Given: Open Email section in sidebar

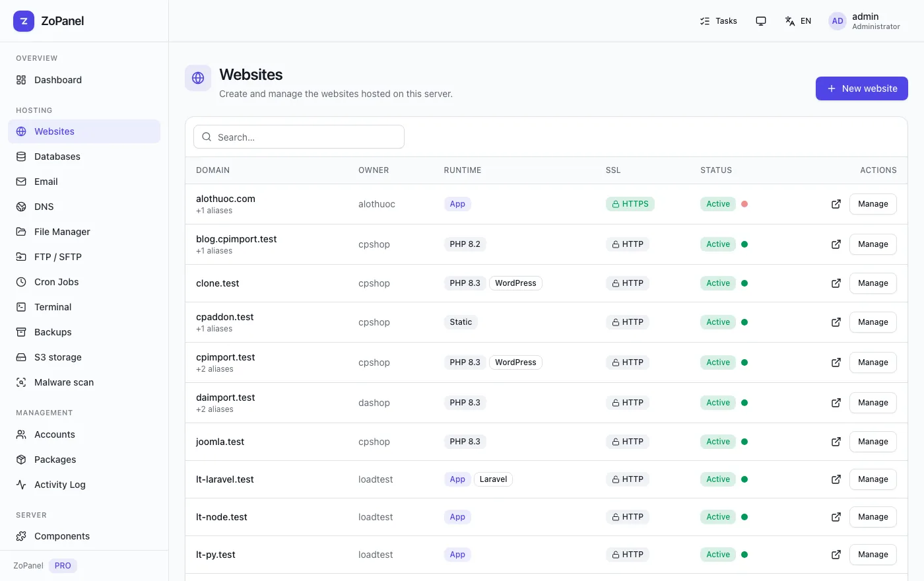Looking at the screenshot, I should (84, 182).
